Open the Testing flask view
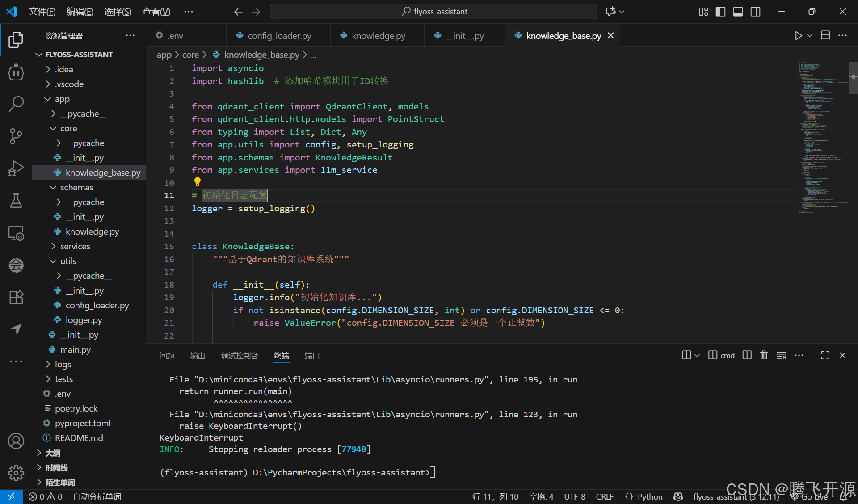The width and height of the screenshot is (858, 504). click(x=16, y=201)
